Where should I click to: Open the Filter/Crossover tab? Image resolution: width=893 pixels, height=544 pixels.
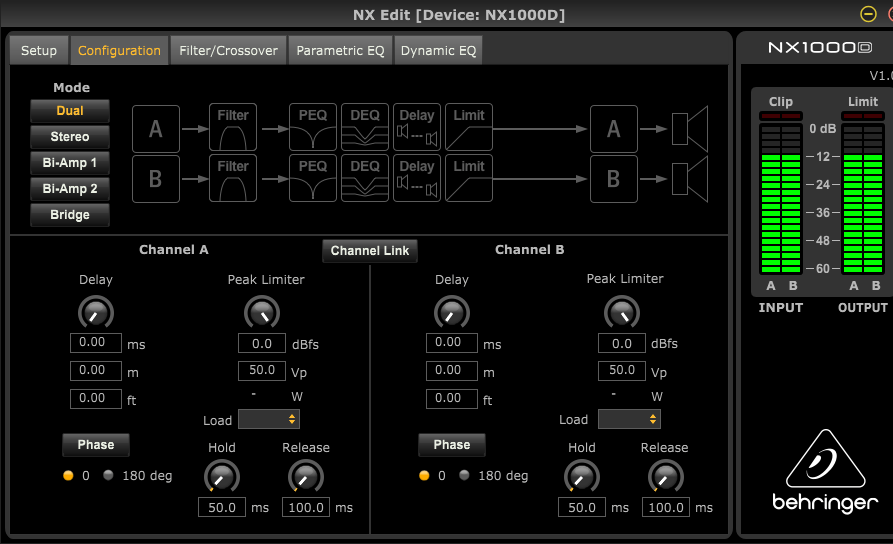[228, 50]
